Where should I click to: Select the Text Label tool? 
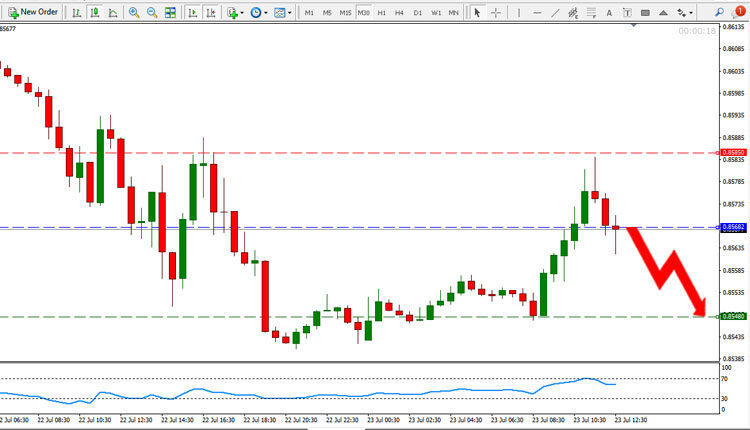(627, 13)
